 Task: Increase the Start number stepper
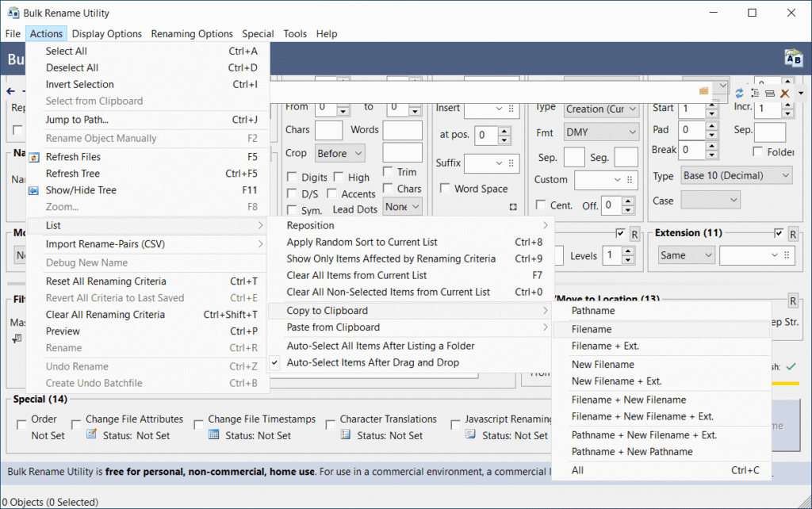coord(712,105)
